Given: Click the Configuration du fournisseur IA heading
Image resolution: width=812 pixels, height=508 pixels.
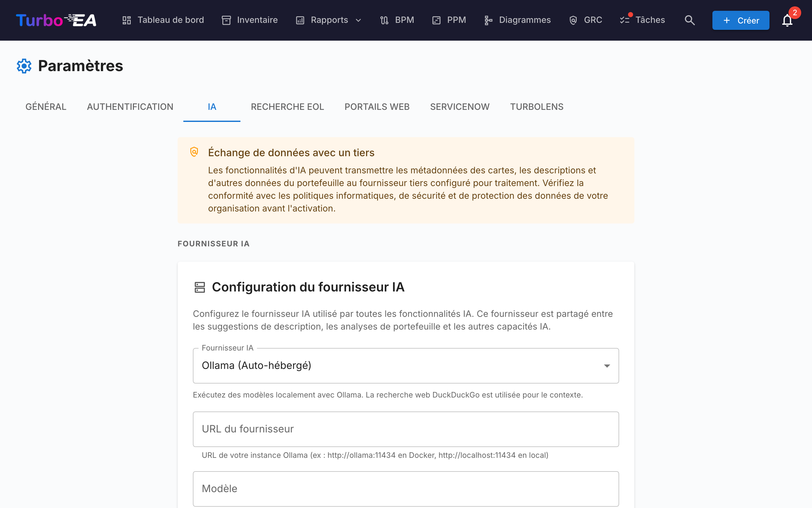Looking at the screenshot, I should click(308, 287).
